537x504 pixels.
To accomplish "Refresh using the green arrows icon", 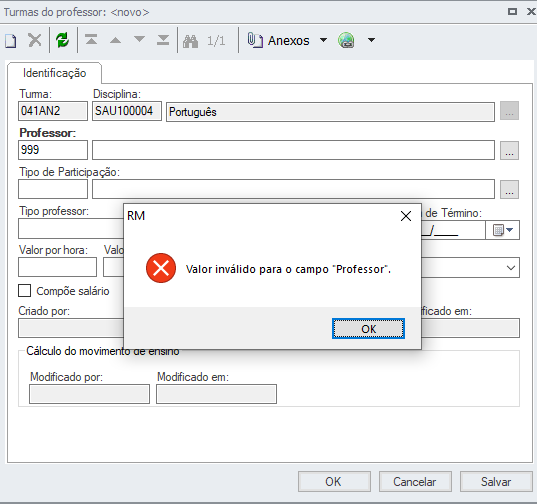I will tap(63, 40).
